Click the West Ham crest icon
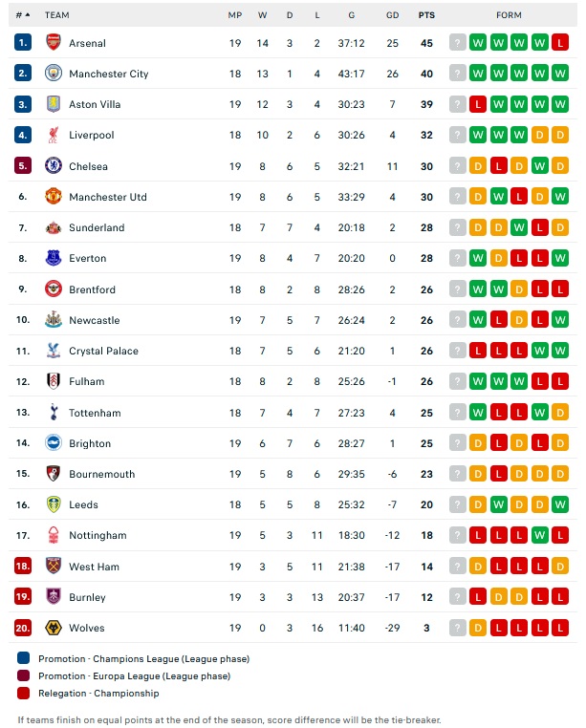586x728 pixels. click(54, 567)
